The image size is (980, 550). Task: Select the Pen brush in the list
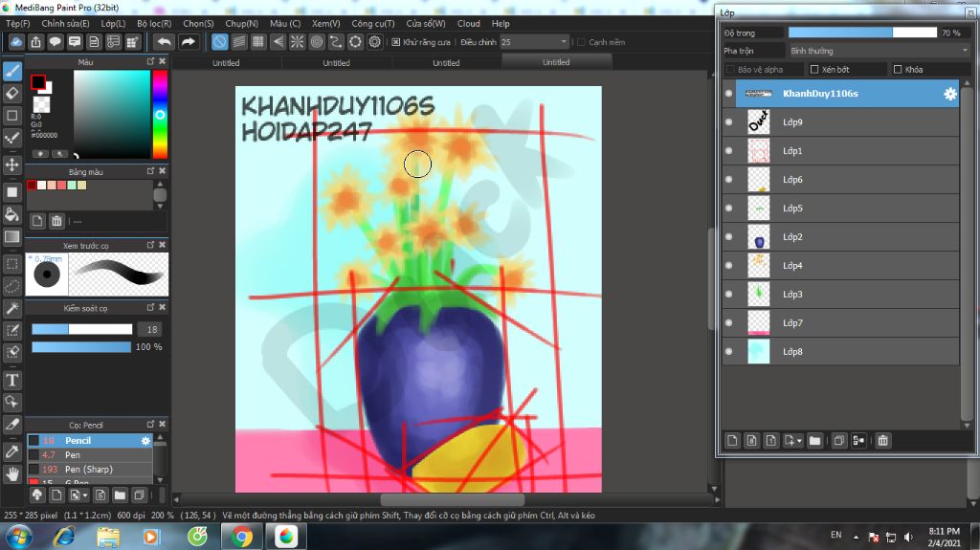coord(89,455)
